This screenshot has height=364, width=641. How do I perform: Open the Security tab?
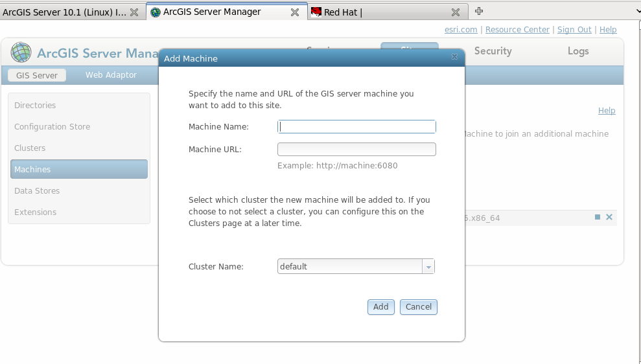493,51
